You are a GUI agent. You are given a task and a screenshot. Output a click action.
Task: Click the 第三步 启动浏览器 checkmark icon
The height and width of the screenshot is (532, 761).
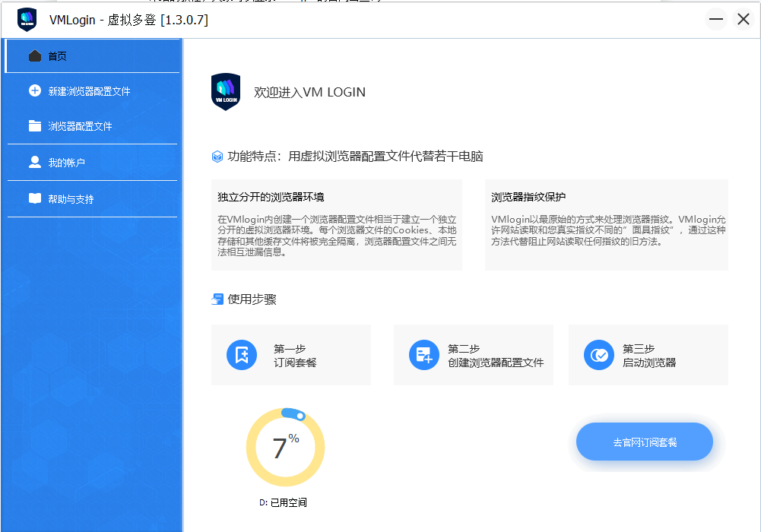[598, 354]
